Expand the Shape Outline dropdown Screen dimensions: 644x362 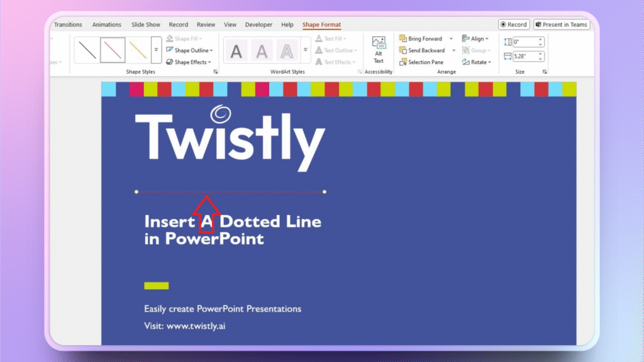[x=189, y=50]
